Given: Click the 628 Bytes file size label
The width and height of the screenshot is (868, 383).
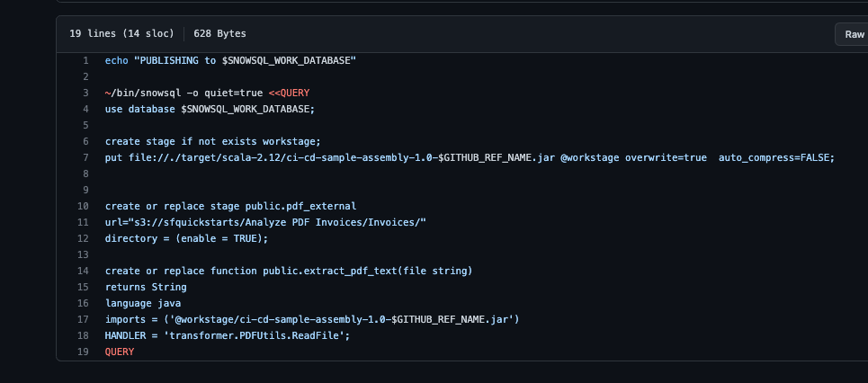Looking at the screenshot, I should pos(219,34).
